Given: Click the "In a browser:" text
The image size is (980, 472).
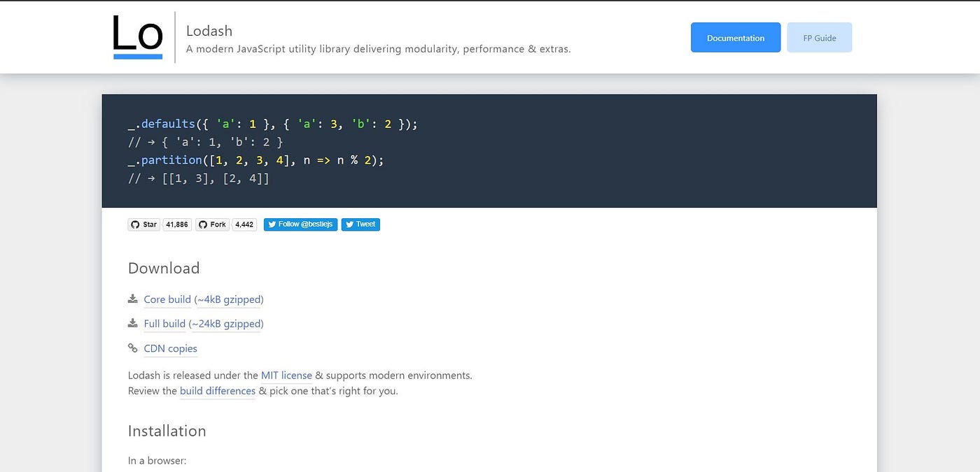Looking at the screenshot, I should point(157,461).
